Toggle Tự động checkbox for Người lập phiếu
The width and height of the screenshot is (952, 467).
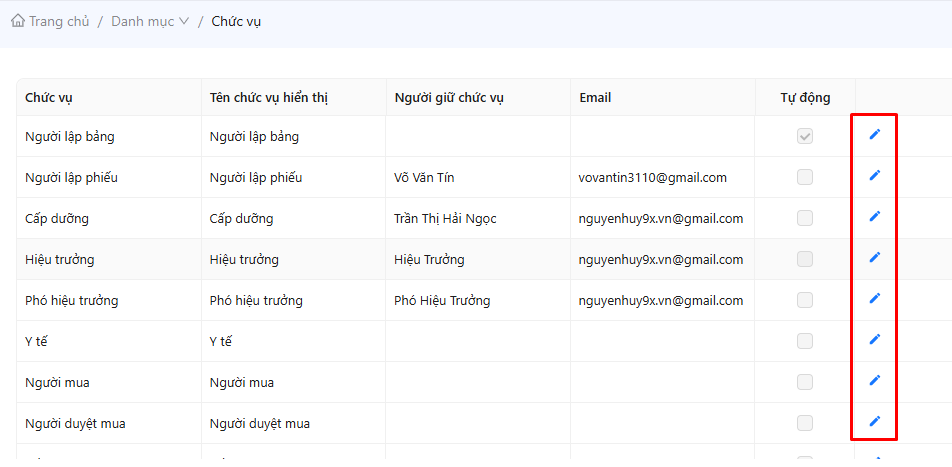(x=805, y=177)
